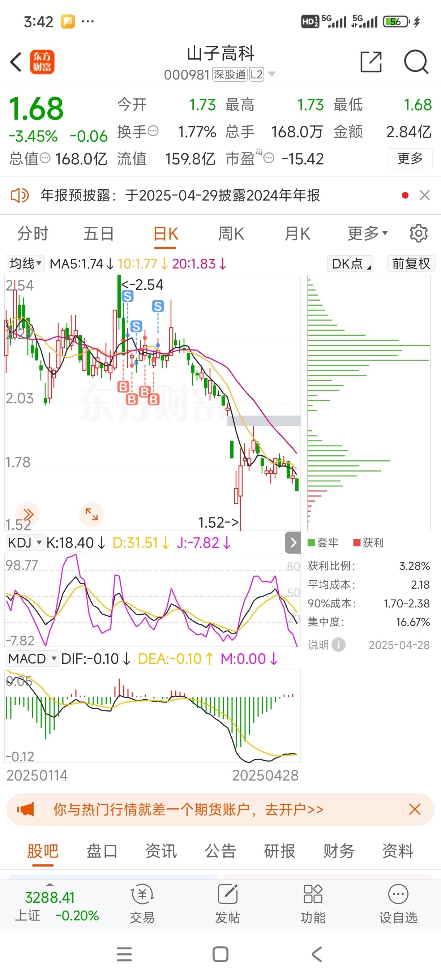Open the 功能 functions icon
This screenshot has height=980, width=441.
click(313, 904)
